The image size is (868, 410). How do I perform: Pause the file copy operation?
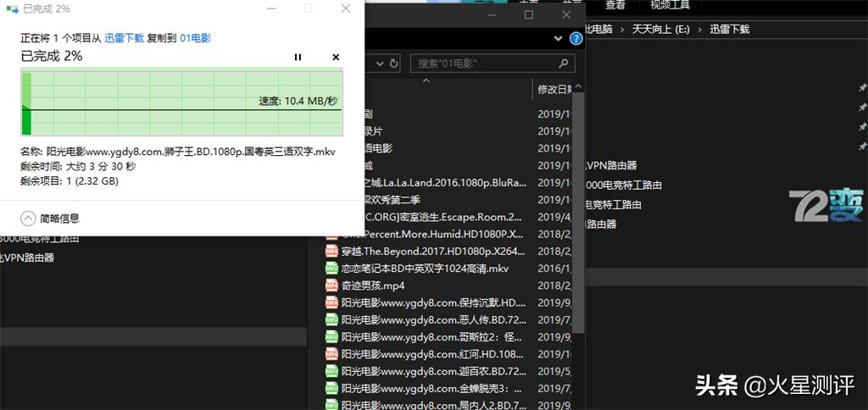298,57
